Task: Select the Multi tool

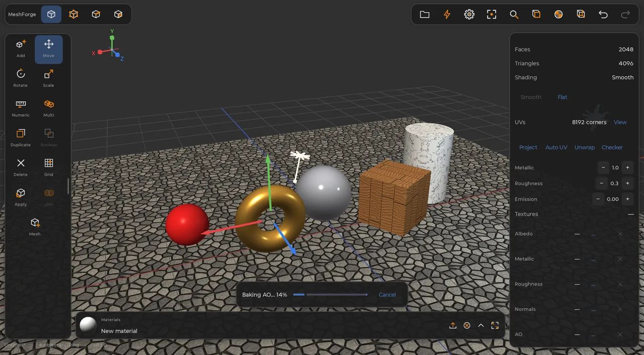Action: click(49, 109)
